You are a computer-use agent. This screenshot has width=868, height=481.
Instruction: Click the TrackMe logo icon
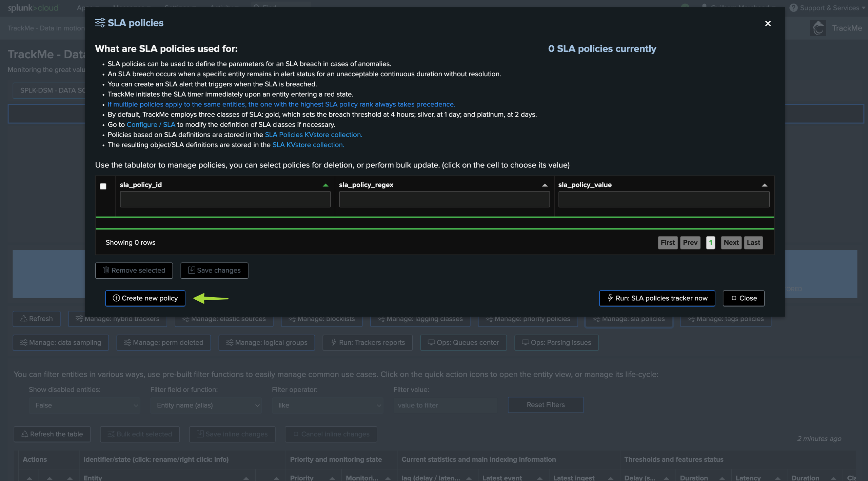818,28
